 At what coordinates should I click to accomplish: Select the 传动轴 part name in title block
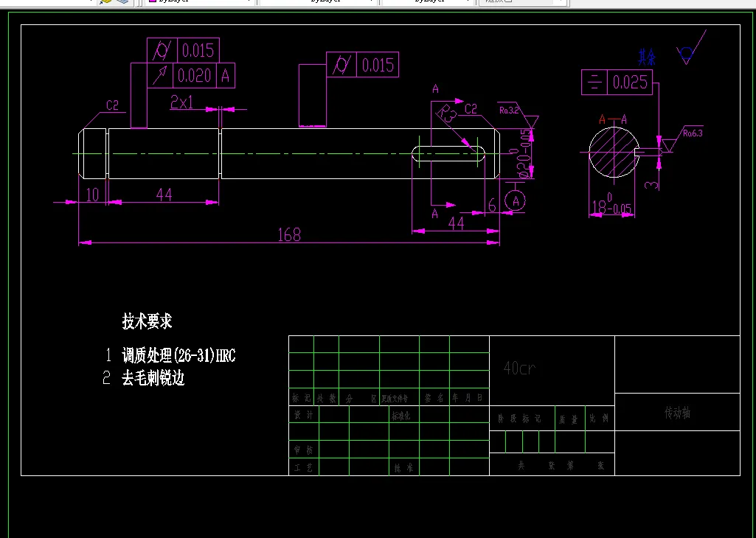[x=677, y=412]
